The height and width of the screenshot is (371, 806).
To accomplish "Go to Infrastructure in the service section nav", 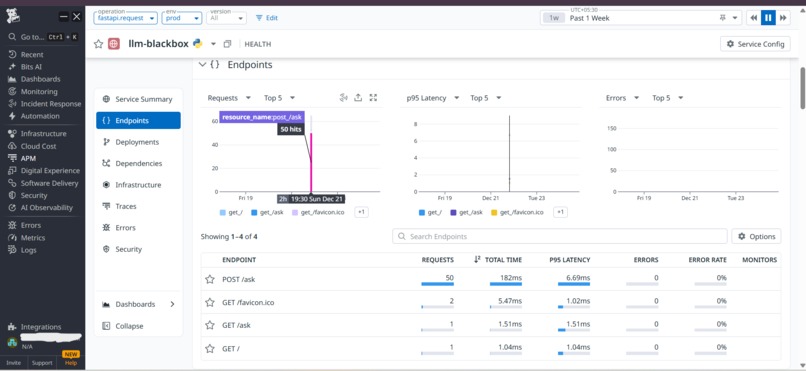I will click(x=138, y=185).
